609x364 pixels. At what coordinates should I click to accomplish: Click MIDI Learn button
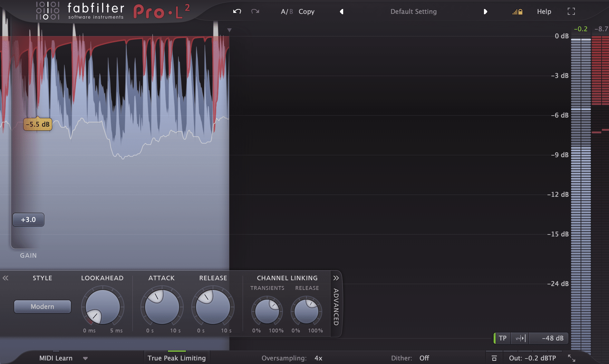click(x=56, y=358)
